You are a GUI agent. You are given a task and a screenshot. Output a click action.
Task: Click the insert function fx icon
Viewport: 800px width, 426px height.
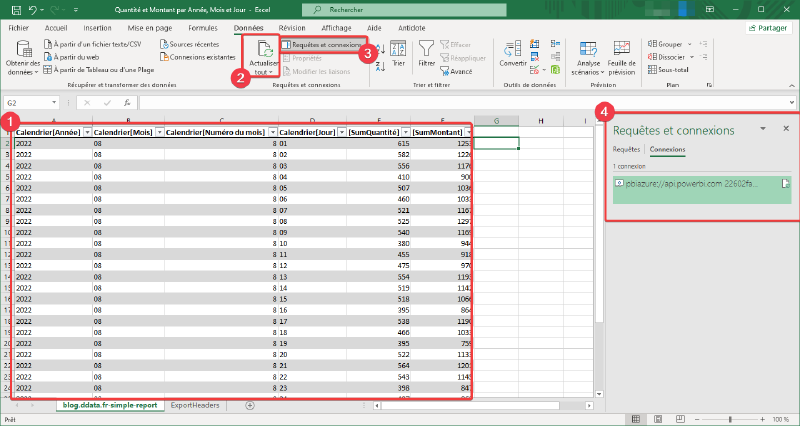point(127,103)
